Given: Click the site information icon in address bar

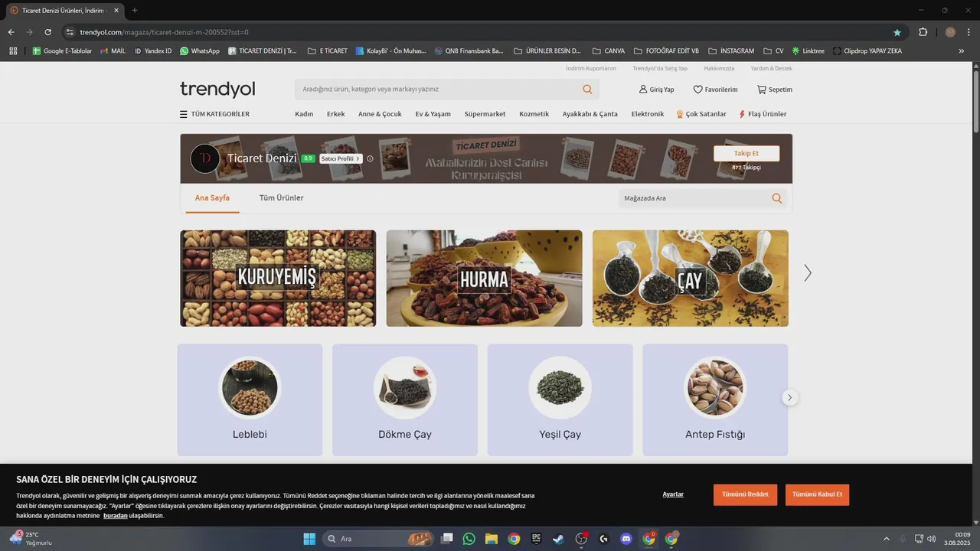Looking at the screenshot, I should click(70, 32).
